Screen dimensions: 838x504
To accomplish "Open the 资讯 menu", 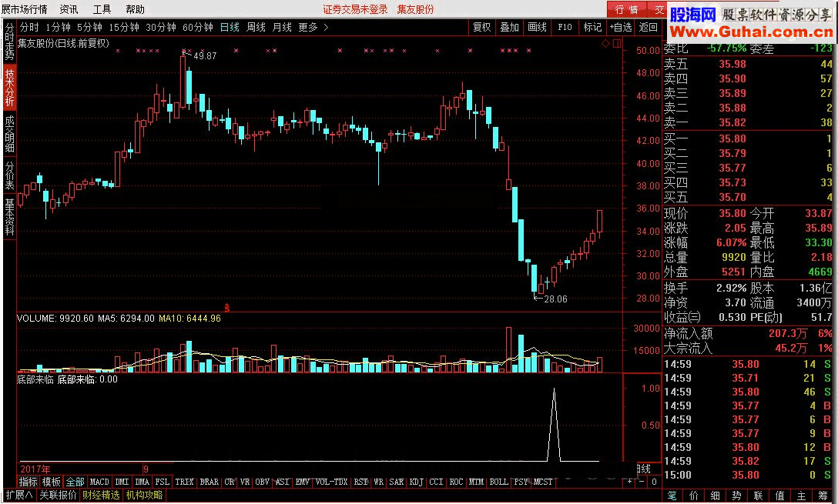I will pos(69,9).
